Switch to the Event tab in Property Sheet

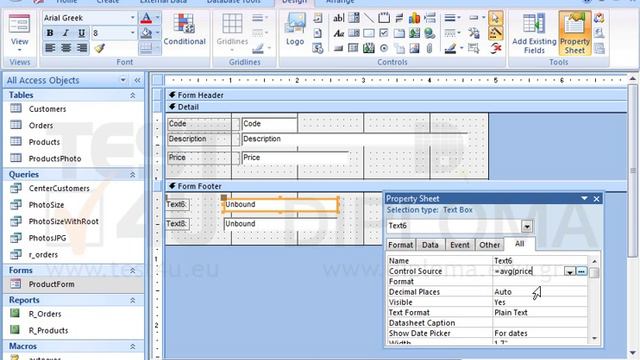(460, 245)
